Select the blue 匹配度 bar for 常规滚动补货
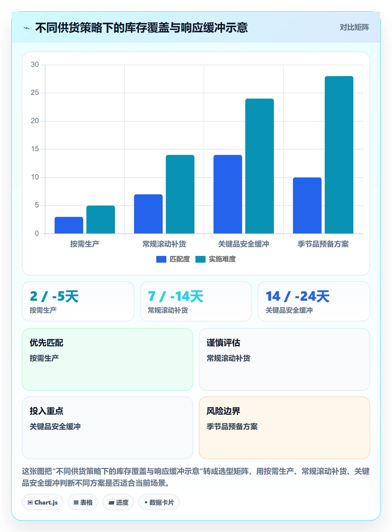 point(148,214)
